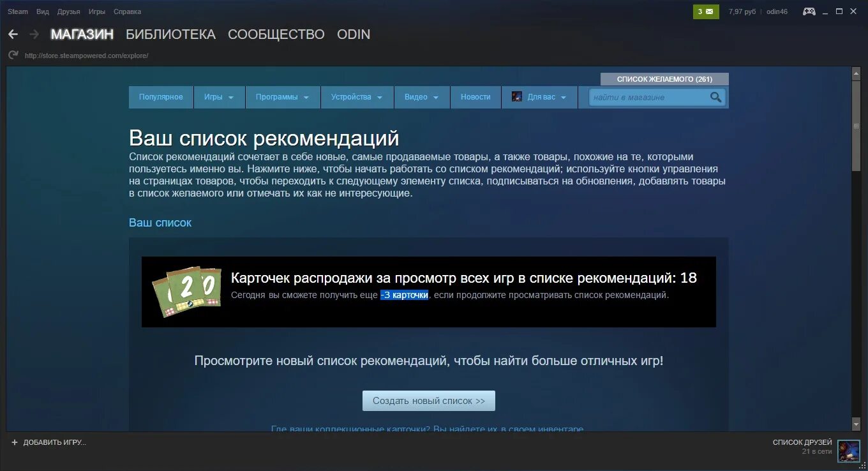Open the user avatar next to Для вас
This screenshot has width=868, height=471.
pos(517,97)
